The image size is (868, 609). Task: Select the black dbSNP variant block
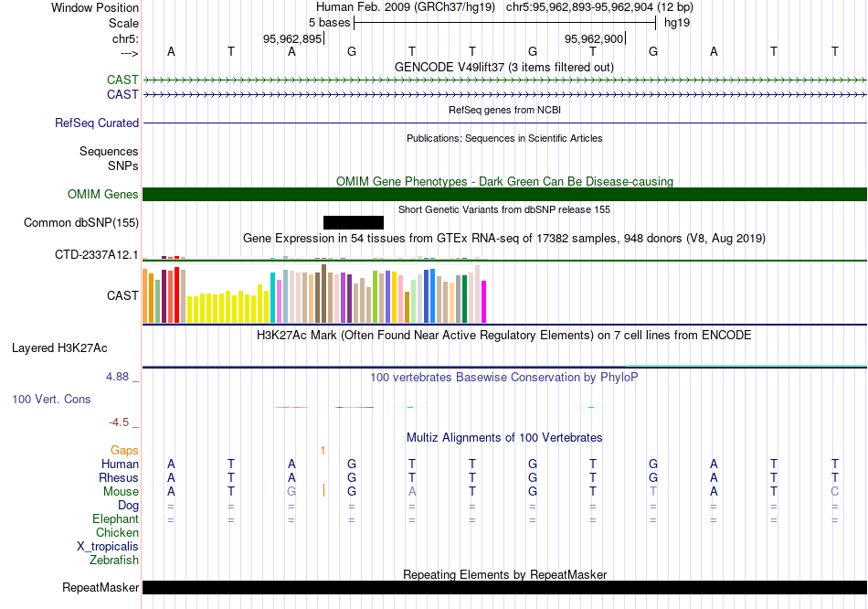(x=354, y=223)
